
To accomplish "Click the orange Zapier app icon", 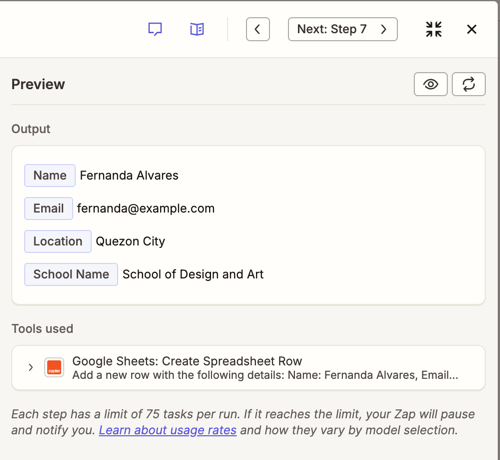I will 54,367.
